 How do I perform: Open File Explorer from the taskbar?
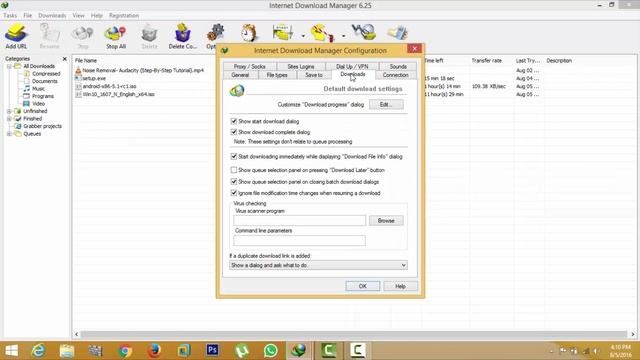[67, 351]
